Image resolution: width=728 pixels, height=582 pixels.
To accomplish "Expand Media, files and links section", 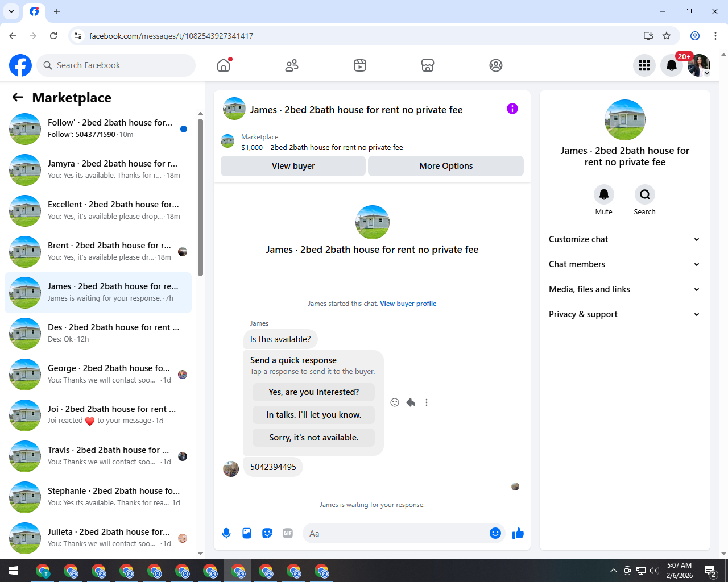I will coord(624,289).
